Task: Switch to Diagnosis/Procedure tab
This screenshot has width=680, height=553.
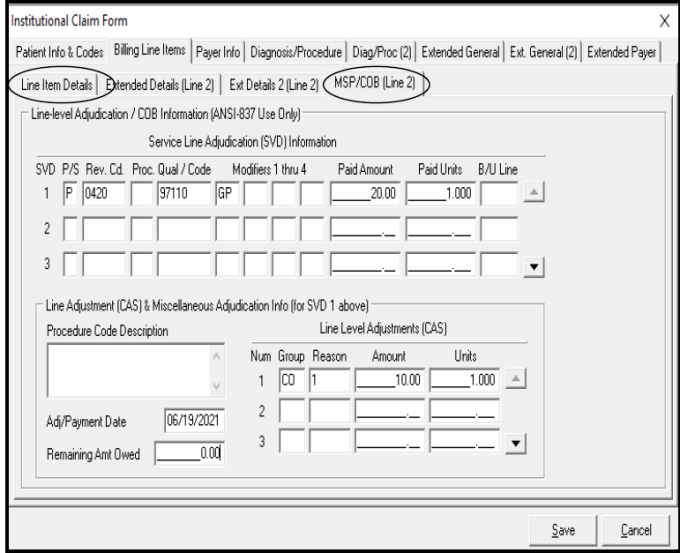Action: (297, 51)
